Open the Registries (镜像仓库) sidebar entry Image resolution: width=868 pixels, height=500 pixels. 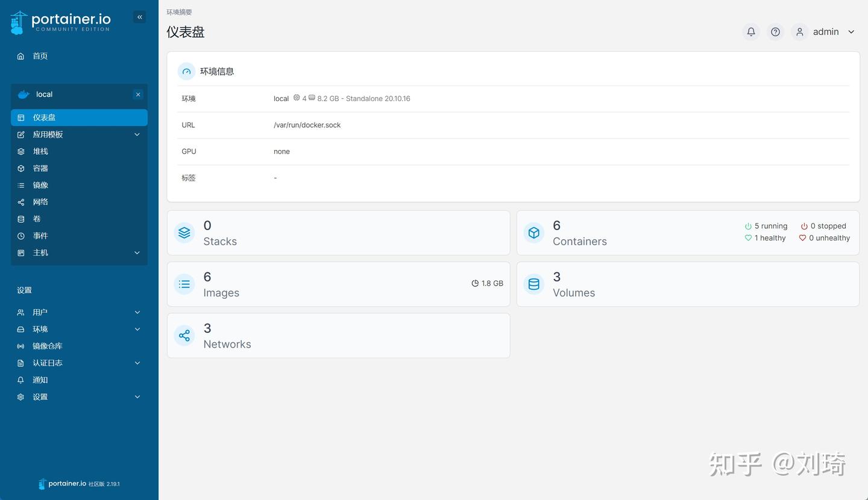coord(48,346)
